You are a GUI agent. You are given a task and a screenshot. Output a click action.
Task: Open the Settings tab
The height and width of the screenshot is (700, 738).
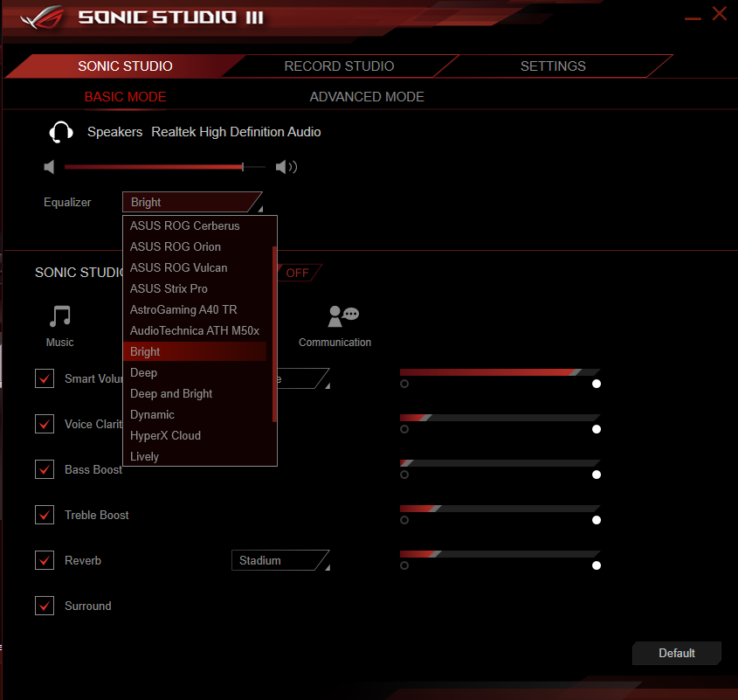click(x=553, y=66)
